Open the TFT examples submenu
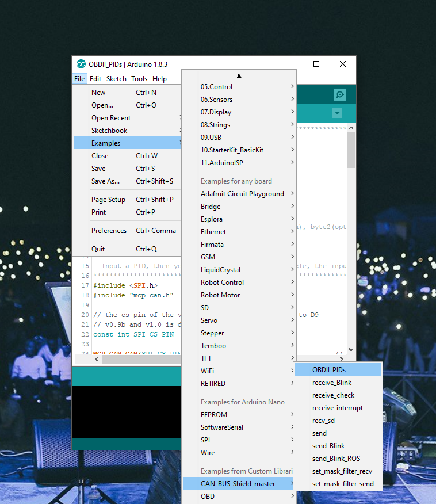The height and width of the screenshot is (504, 436). pyautogui.click(x=239, y=358)
